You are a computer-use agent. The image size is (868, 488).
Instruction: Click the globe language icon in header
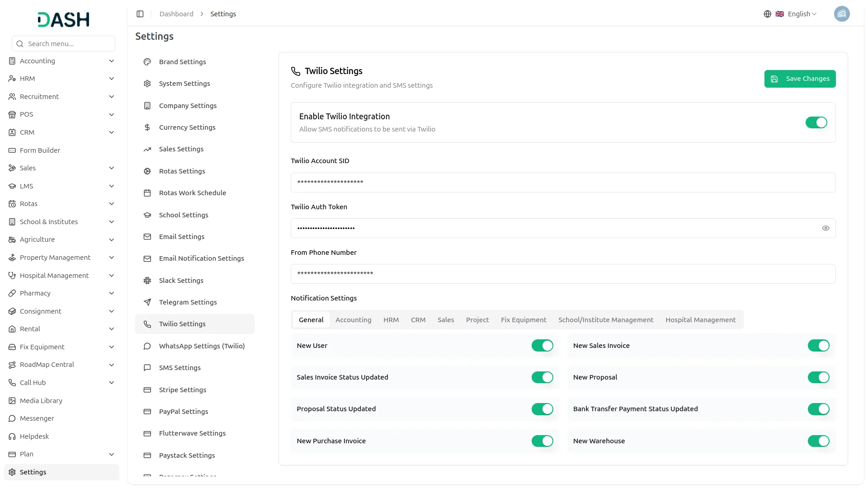pos(767,14)
